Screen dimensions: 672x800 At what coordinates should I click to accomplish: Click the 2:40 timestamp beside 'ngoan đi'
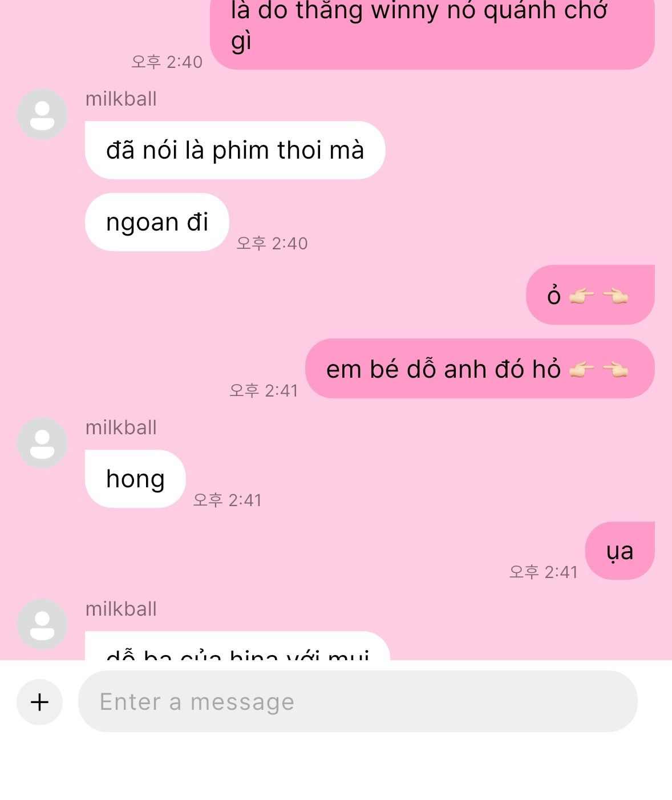272,243
